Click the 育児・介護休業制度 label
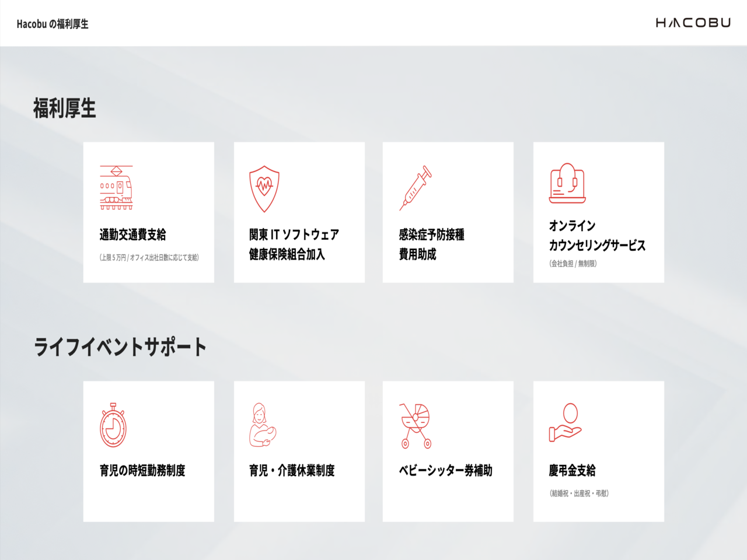Image resolution: width=747 pixels, height=560 pixels. (292, 470)
